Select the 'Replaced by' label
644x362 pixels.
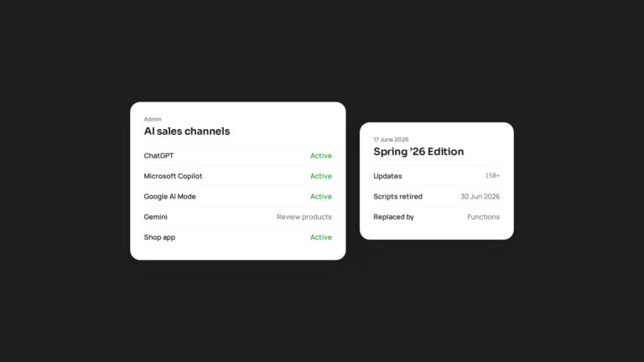(x=393, y=217)
